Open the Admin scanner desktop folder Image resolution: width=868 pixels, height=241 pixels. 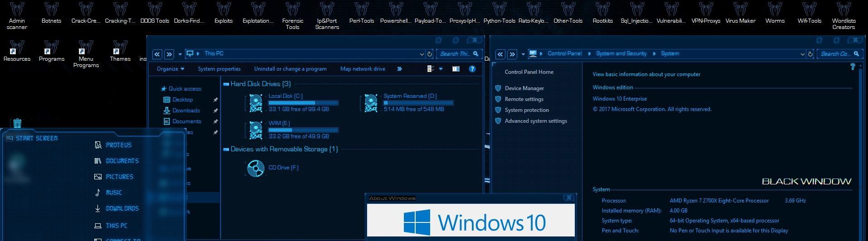pyautogui.click(x=17, y=16)
